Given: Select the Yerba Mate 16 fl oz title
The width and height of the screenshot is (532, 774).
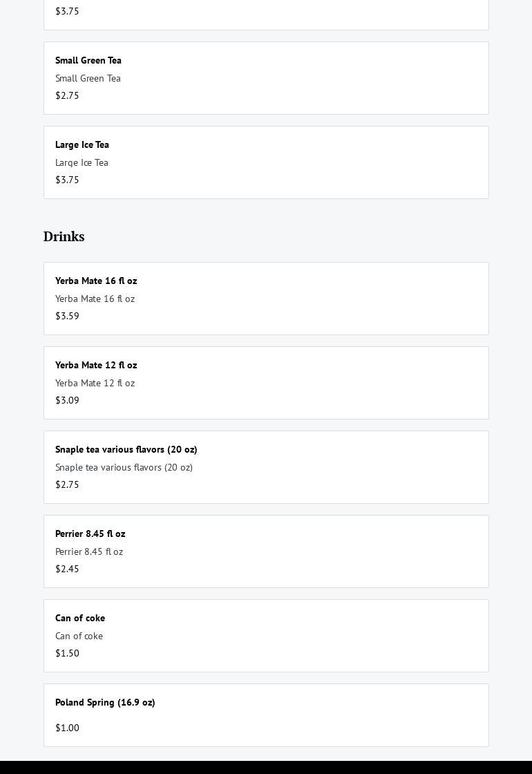Looking at the screenshot, I should coord(96,281).
